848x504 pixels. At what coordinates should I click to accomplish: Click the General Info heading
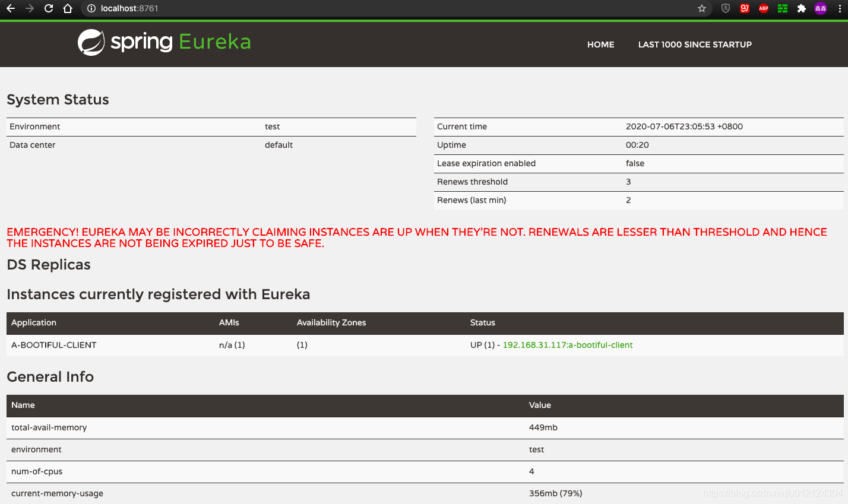[x=50, y=377]
